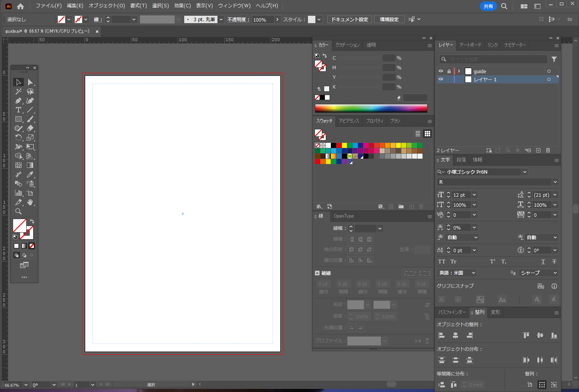579x392 pixels.
Task: Select the Line Segment tool
Action: [30, 110]
